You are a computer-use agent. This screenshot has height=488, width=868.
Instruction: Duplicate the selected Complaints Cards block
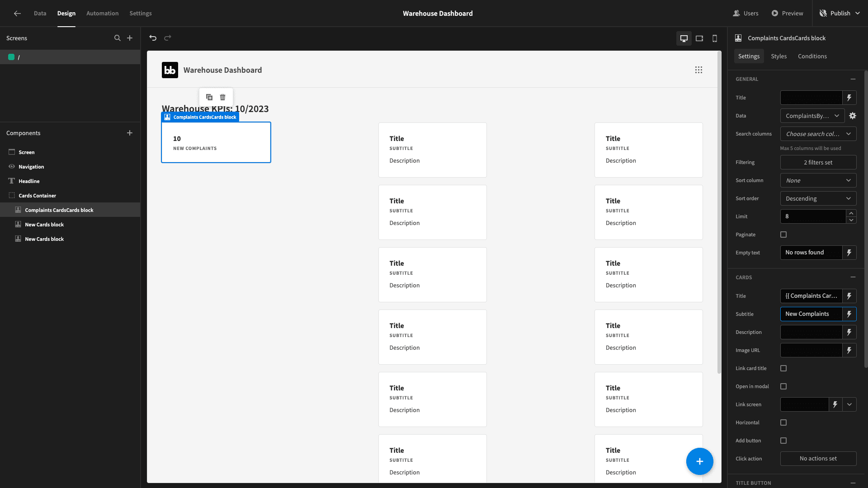click(x=209, y=97)
